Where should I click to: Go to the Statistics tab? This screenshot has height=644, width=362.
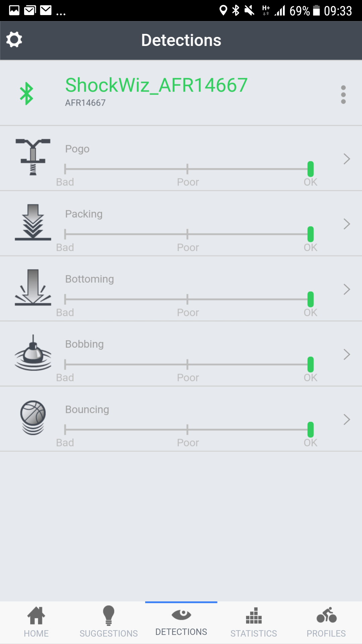click(254, 623)
